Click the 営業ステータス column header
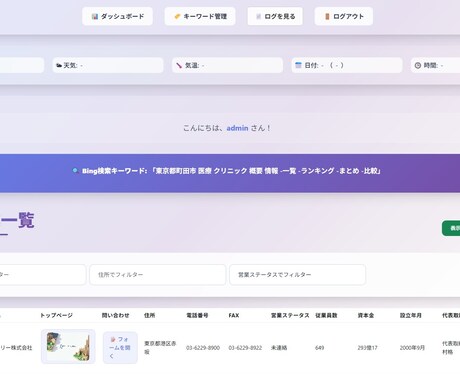460x380 pixels. (x=290, y=315)
